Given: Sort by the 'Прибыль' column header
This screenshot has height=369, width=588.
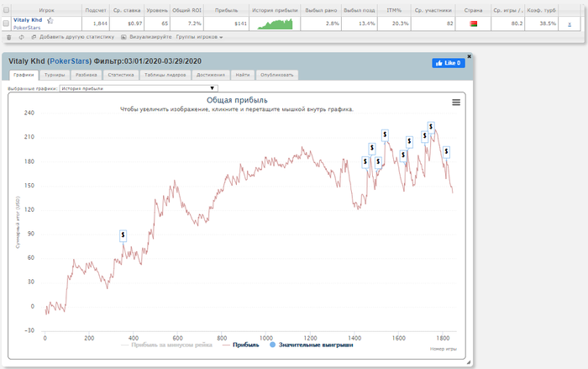Looking at the screenshot, I should pyautogui.click(x=226, y=11).
